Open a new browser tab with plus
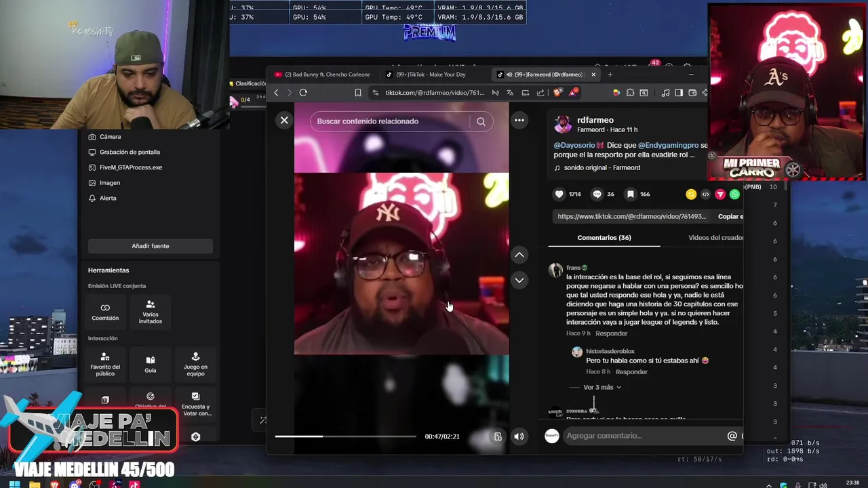This screenshot has height=488, width=868. pyautogui.click(x=610, y=75)
